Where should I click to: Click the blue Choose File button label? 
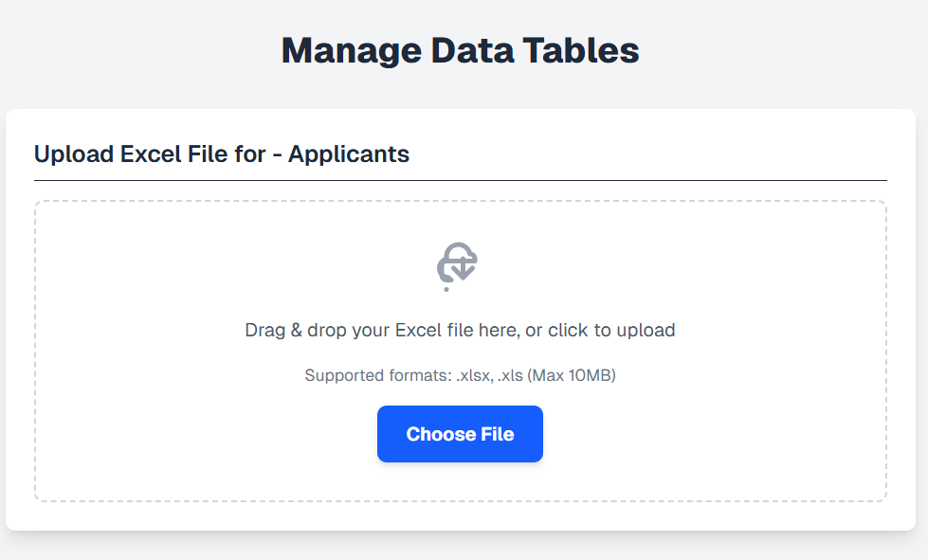pos(460,434)
